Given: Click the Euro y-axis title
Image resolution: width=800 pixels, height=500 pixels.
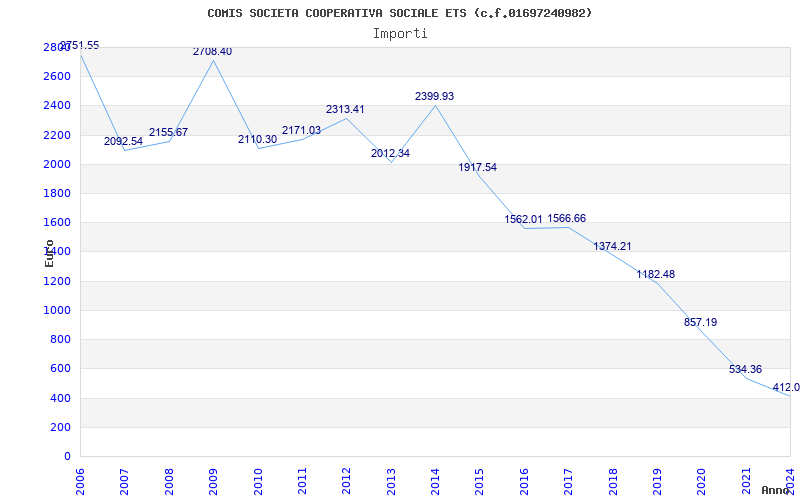Looking at the screenshot, I should click(x=49, y=253).
